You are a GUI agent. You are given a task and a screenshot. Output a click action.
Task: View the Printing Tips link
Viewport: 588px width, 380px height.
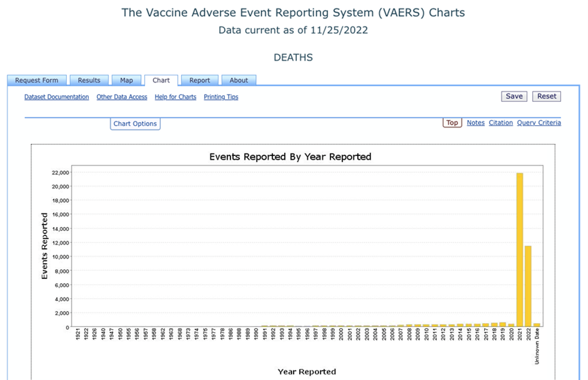click(x=221, y=97)
